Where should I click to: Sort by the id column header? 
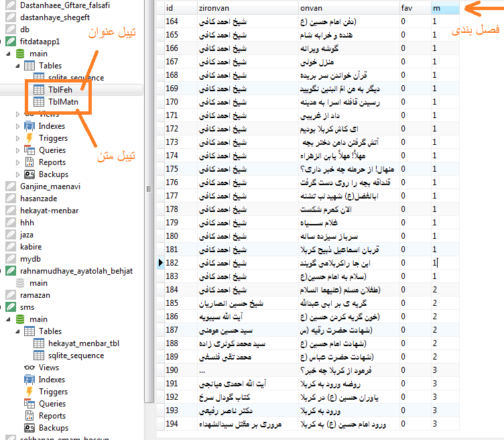click(179, 8)
